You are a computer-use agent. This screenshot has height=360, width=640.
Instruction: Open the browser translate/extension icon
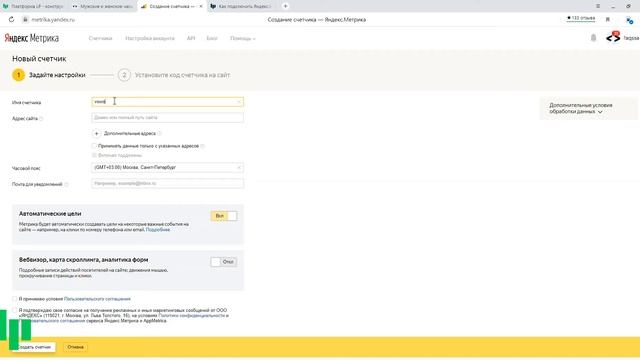coord(629,20)
